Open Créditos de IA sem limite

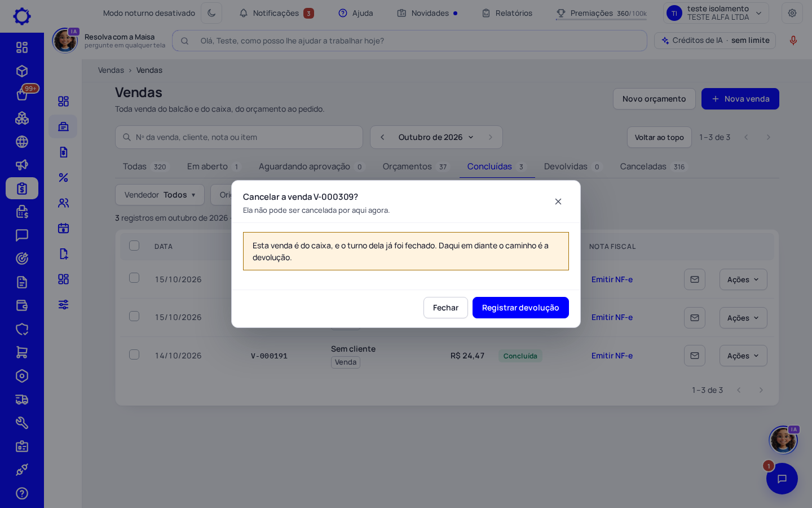(x=715, y=41)
